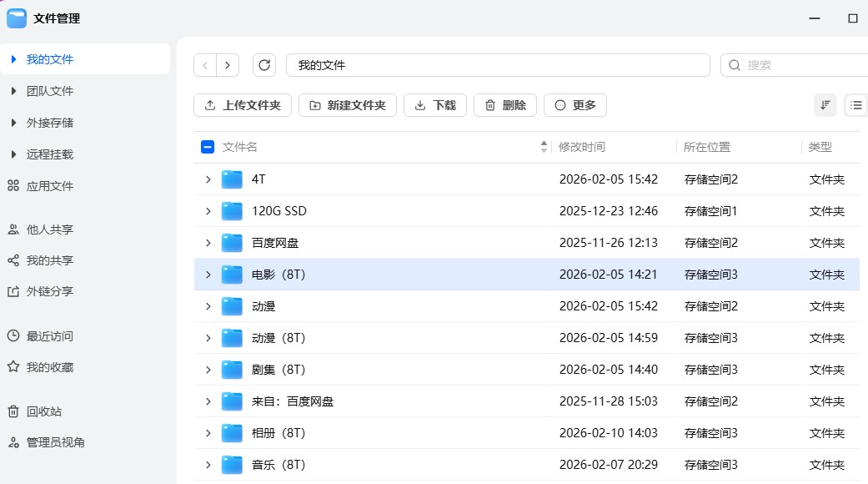The width and height of the screenshot is (868, 484).
Task: Click the 最近访问 clock icon
Action: [x=13, y=335]
